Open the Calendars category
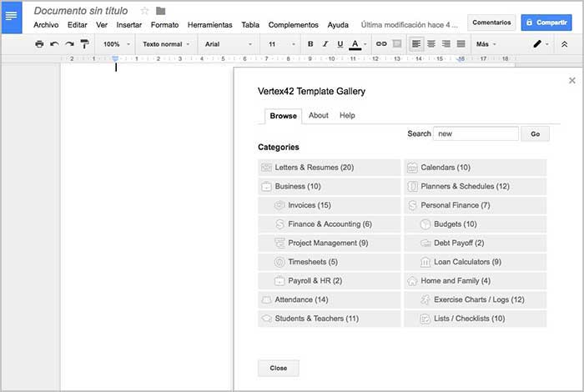 476,168
